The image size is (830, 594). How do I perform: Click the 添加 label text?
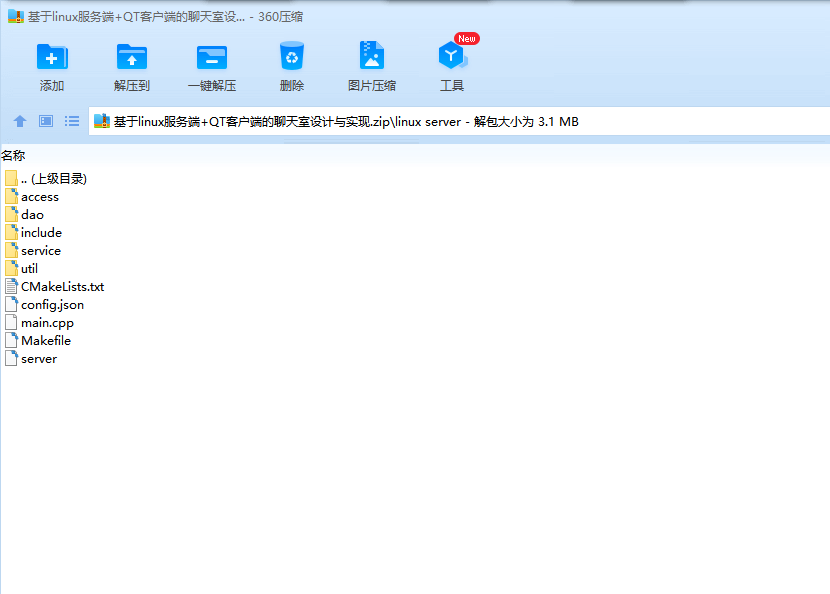click(52, 86)
